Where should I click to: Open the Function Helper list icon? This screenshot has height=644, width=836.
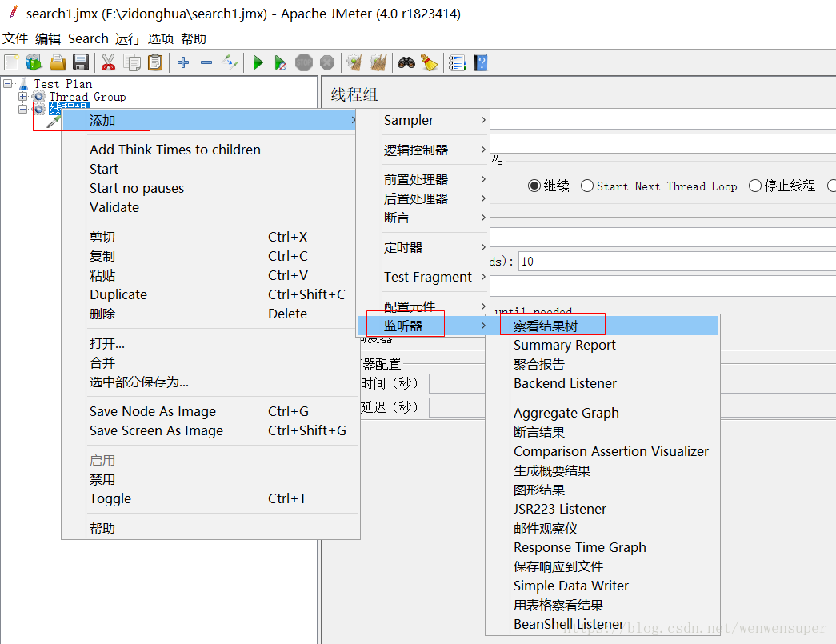(x=457, y=63)
